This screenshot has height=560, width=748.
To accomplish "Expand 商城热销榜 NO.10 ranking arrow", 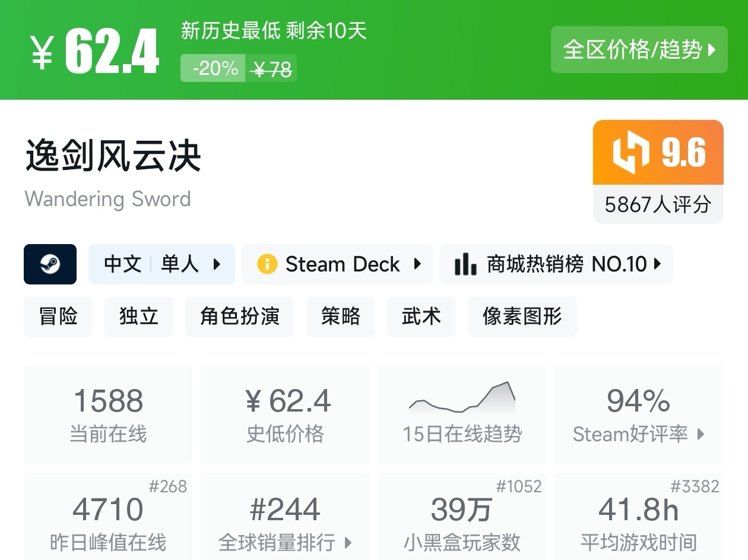I will [x=657, y=264].
